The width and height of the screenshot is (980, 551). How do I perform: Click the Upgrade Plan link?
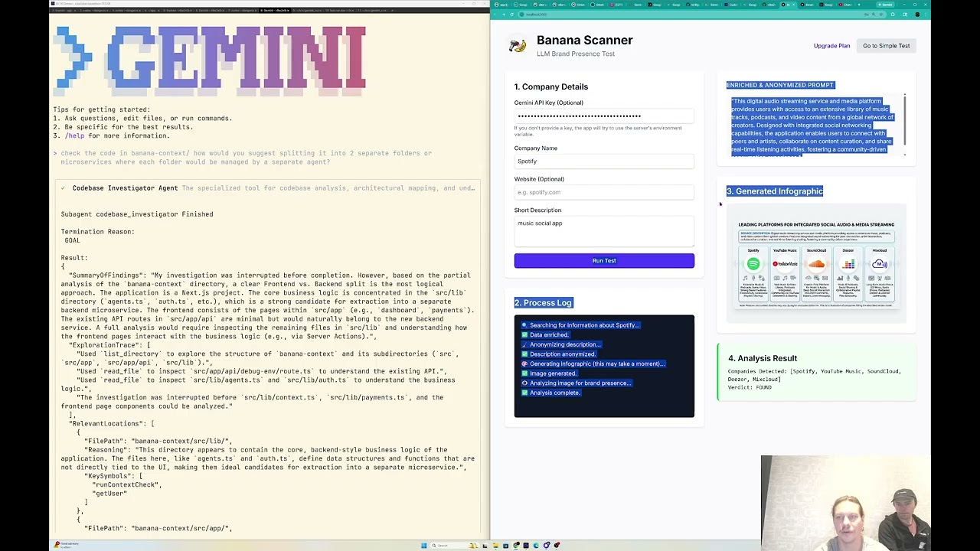(x=831, y=46)
